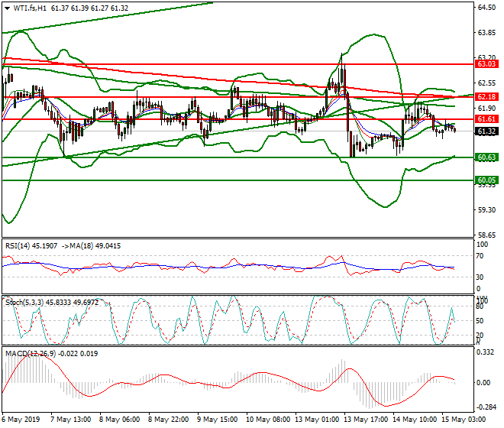Viewport: 504px width, 428px height.
Task: Click the current price tag 61.32
Action: 486,131
